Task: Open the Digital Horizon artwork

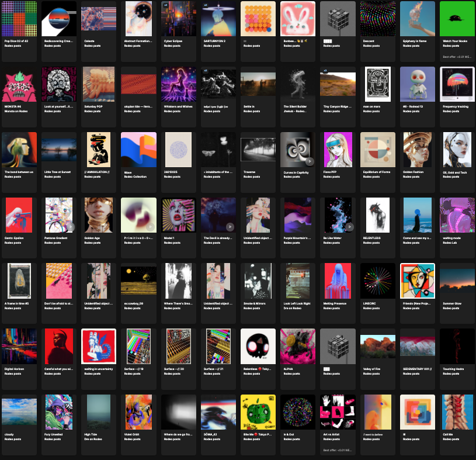Action: click(x=19, y=346)
